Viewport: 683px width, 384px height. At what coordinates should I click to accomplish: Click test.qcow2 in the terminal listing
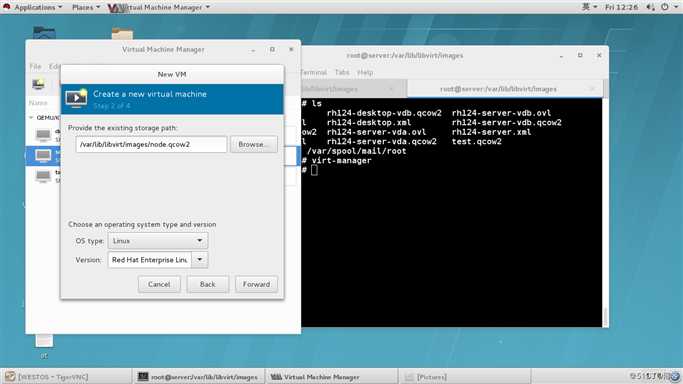(477, 141)
